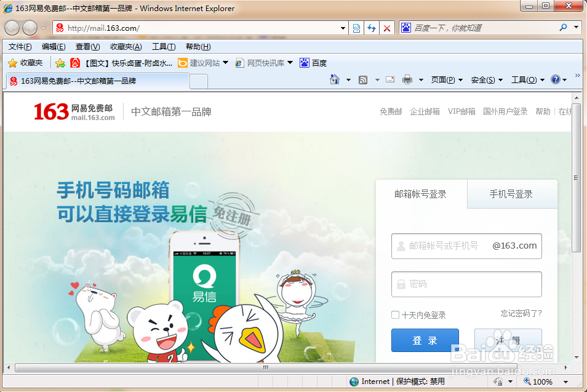
Task: Click the vertical scrollbar down arrow
Action: (577, 357)
